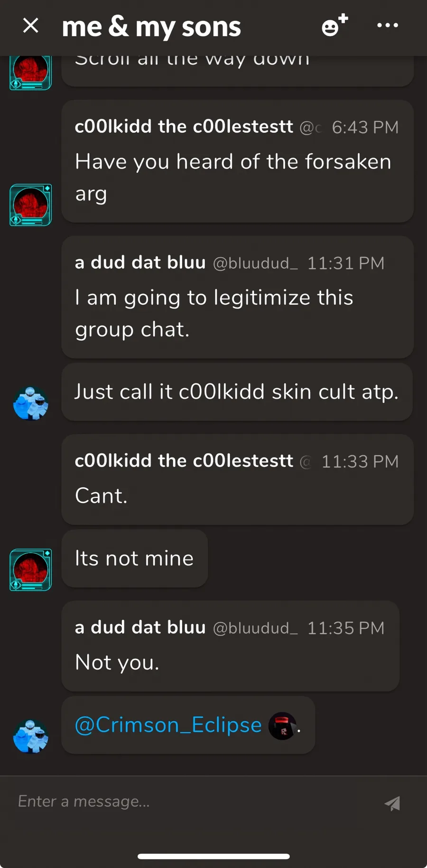427x868 pixels.
Task: Open the @Crimson_Eclipse mention link
Action: click(x=168, y=725)
